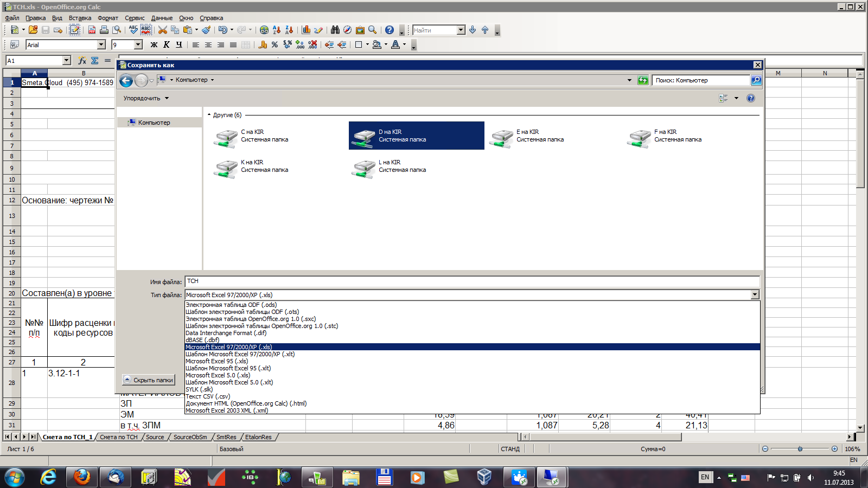Click the Sort descending icon
The width and height of the screenshot is (868, 488).
click(289, 30)
